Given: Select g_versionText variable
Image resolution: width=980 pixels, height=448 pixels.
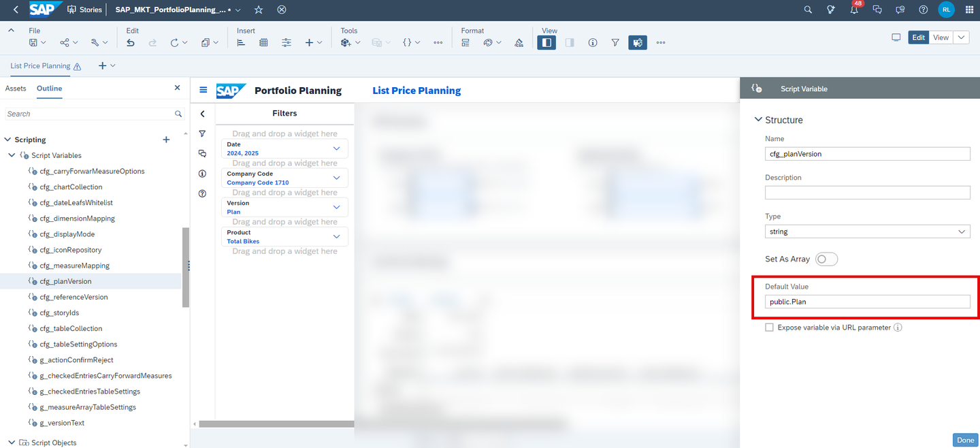Looking at the screenshot, I should [x=62, y=423].
